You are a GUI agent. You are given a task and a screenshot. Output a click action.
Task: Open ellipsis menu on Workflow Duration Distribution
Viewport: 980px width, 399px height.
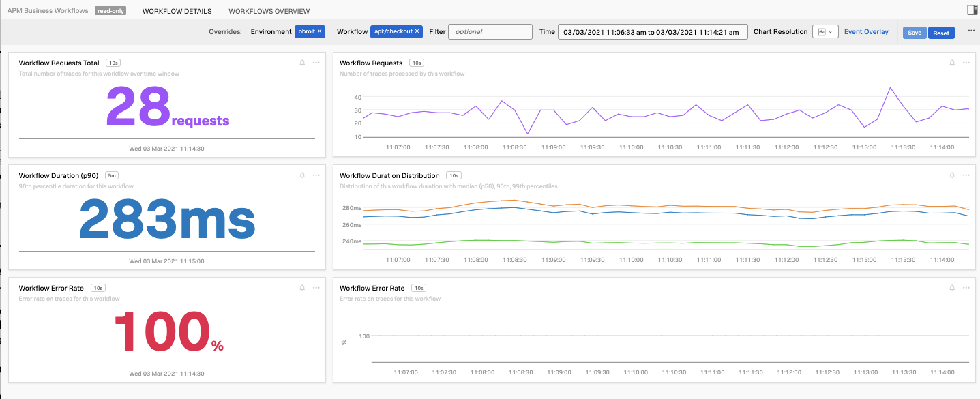click(x=966, y=175)
